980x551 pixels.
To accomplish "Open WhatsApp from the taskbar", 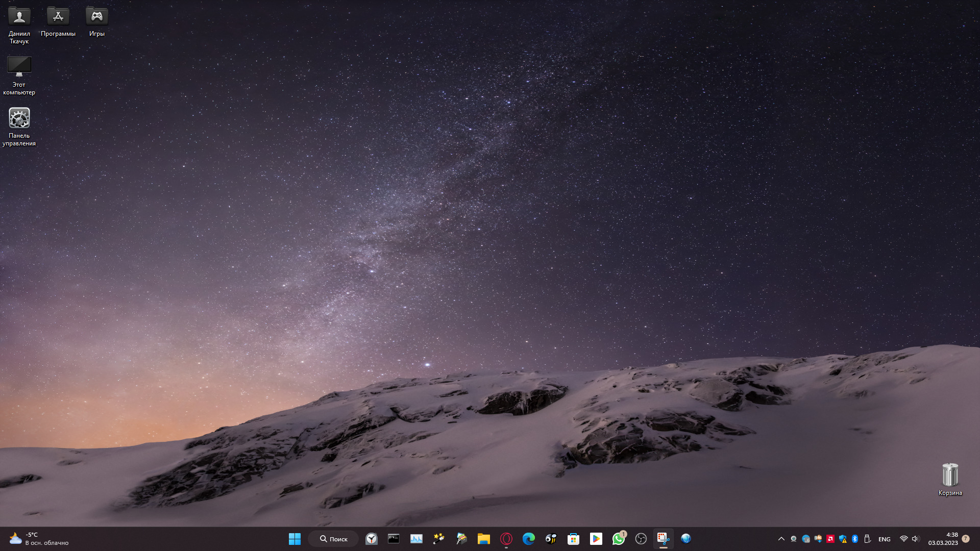I will pos(618,539).
